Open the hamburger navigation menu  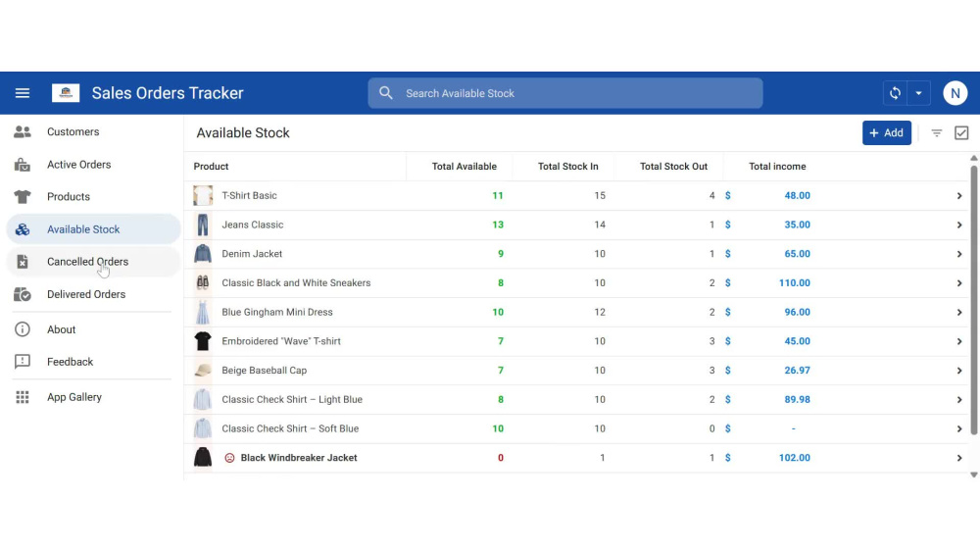tap(23, 93)
